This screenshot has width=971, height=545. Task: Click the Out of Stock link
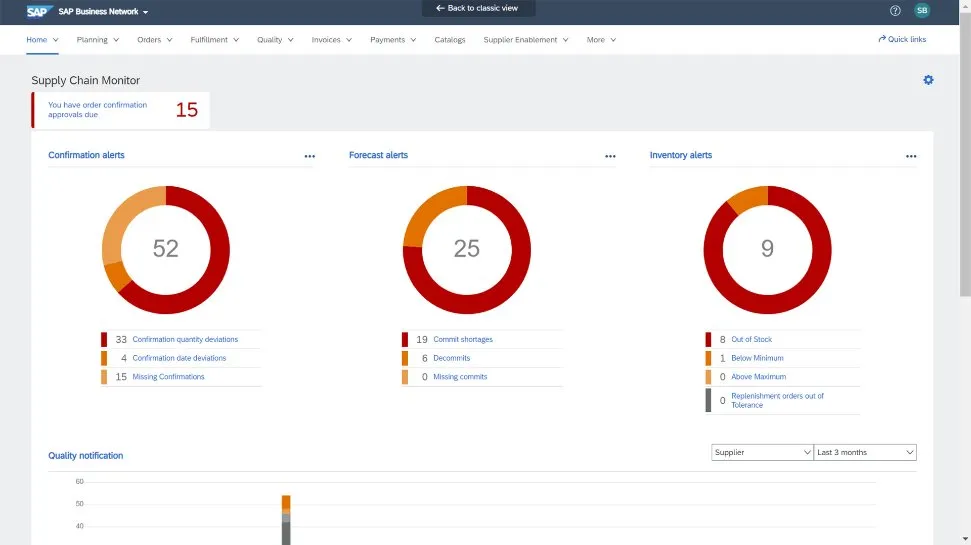751,340
